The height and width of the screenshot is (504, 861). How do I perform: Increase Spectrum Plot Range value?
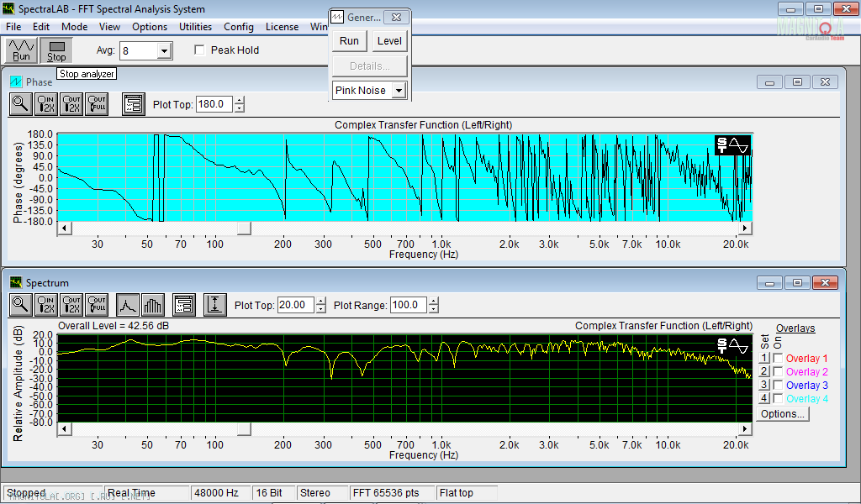point(433,301)
